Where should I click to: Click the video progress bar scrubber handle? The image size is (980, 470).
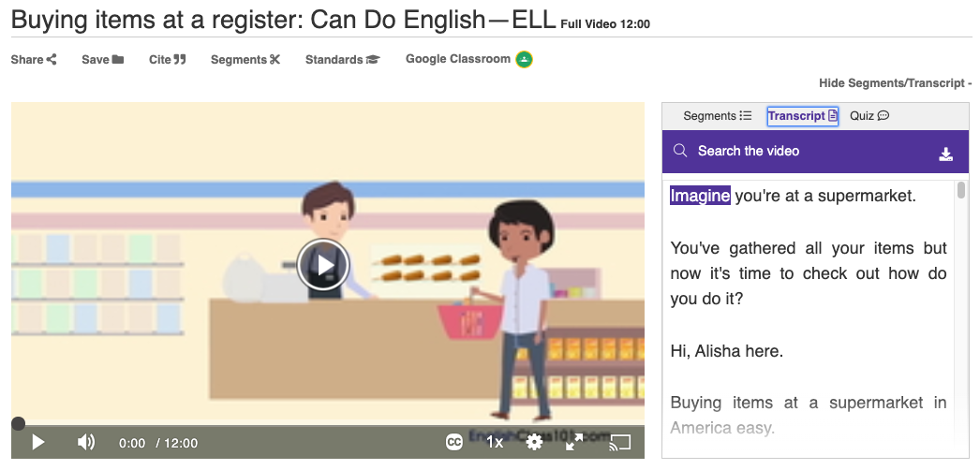pos(18,424)
